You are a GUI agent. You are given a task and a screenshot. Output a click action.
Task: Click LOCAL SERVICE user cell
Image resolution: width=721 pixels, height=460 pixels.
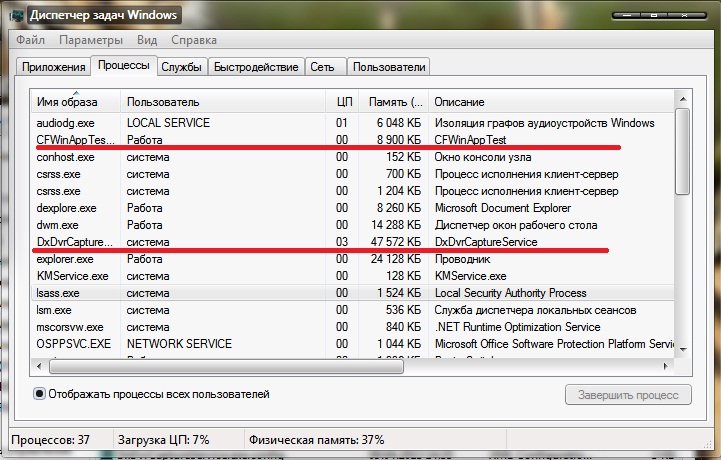click(168, 123)
